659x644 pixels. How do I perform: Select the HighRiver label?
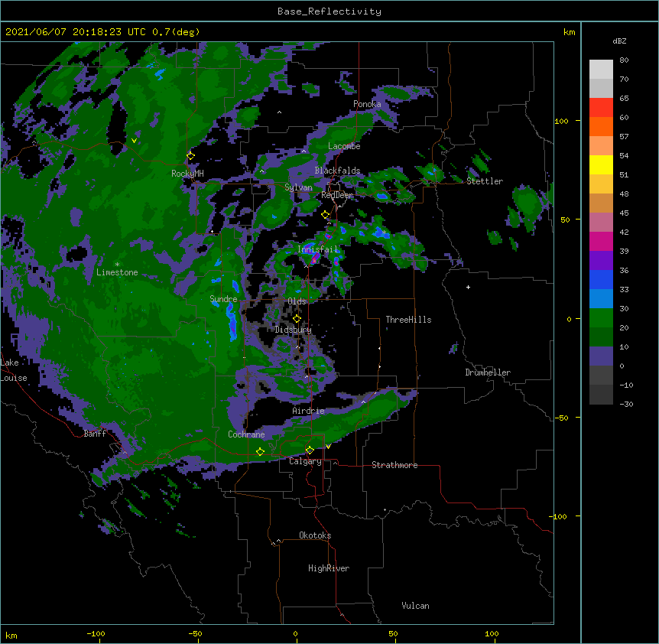tap(329, 568)
